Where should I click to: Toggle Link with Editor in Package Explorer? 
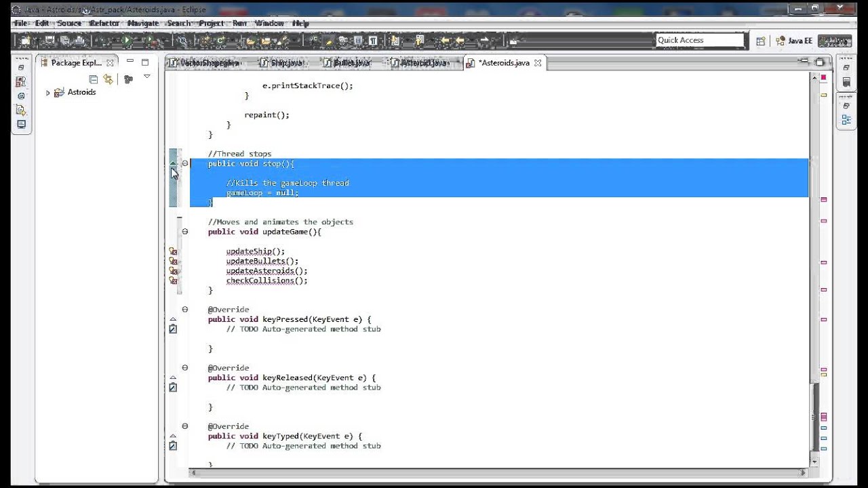108,79
